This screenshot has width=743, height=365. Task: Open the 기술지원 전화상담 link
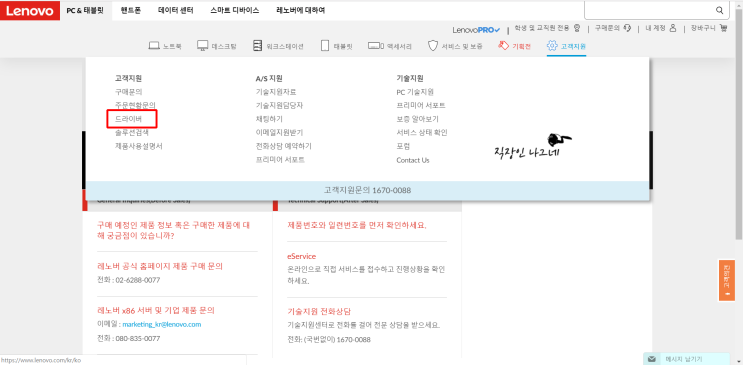(319, 311)
